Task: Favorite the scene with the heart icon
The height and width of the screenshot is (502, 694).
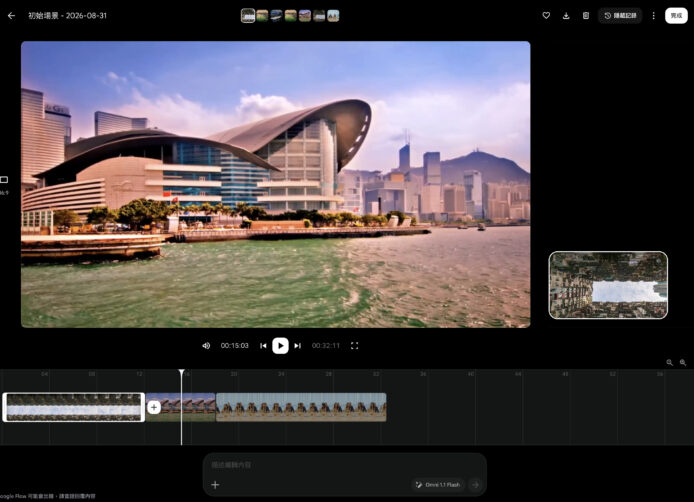Action: click(x=546, y=15)
